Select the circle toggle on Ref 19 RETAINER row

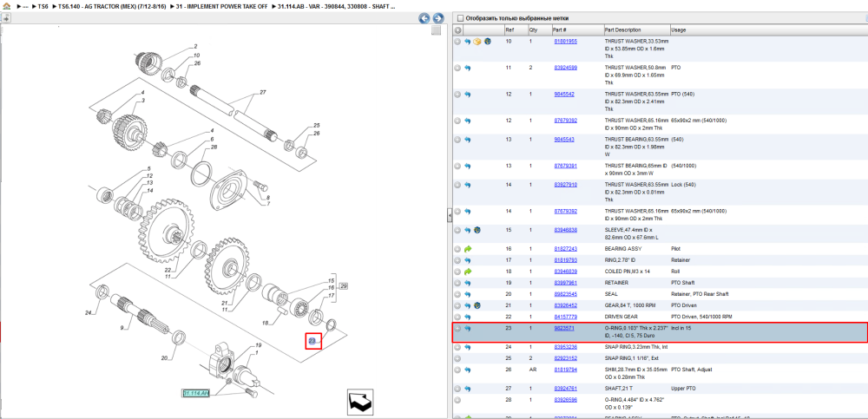coord(457,283)
